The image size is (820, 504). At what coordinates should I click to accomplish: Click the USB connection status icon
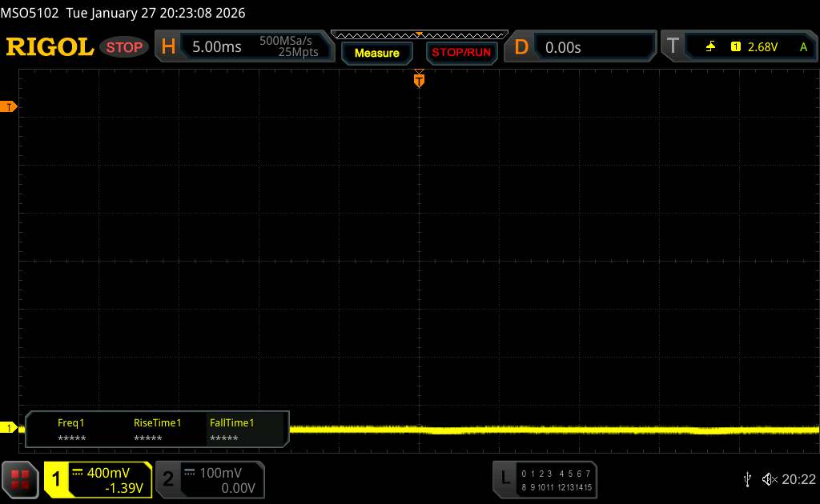click(747, 478)
